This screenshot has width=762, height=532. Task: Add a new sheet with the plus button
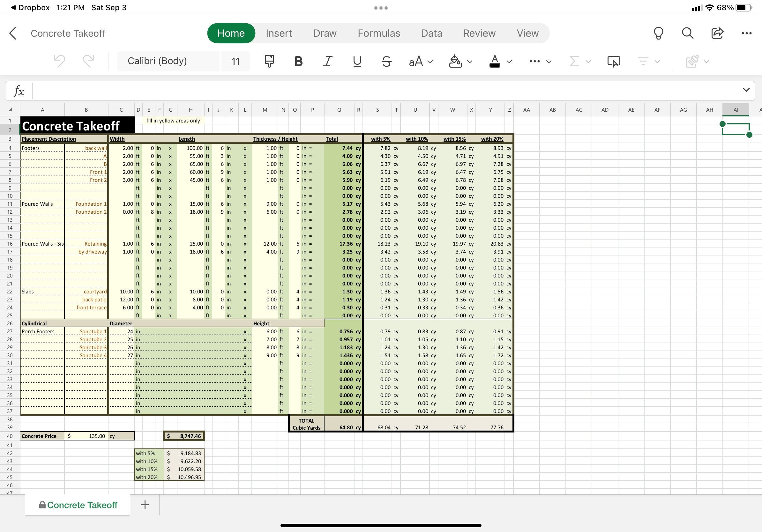145,505
